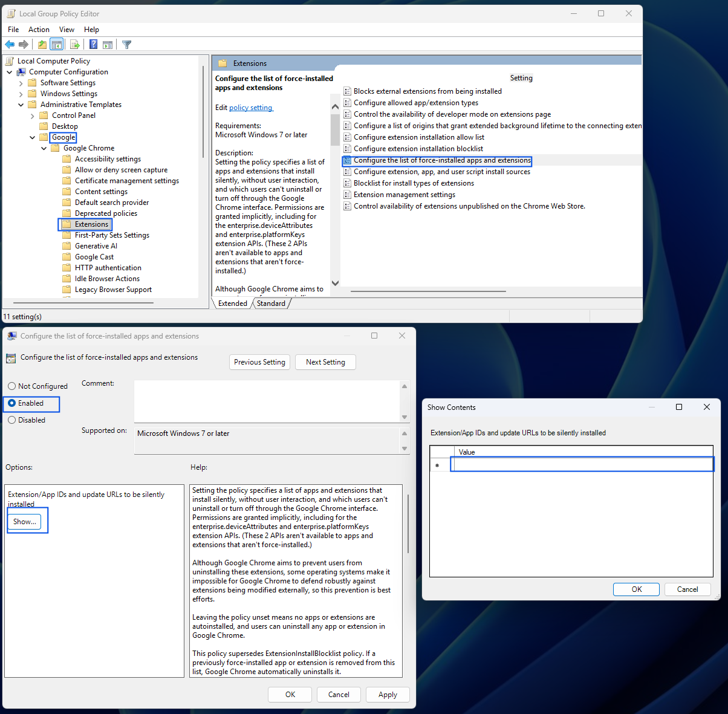
Task: Click the Filter funnel toolbar icon
Action: tap(126, 44)
